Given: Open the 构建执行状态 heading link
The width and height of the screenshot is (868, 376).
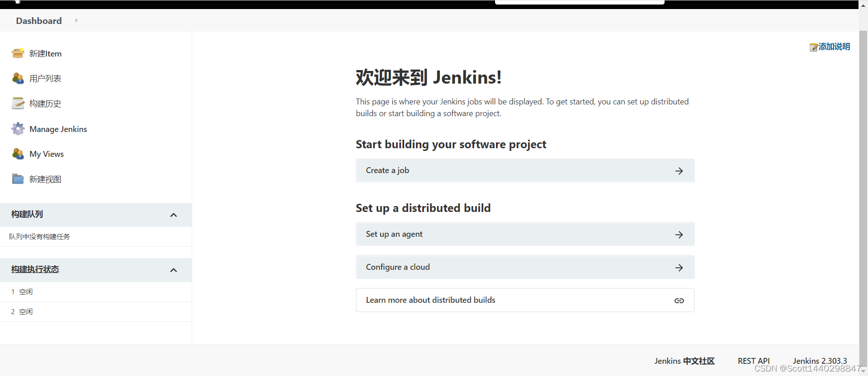Looking at the screenshot, I should [35, 269].
